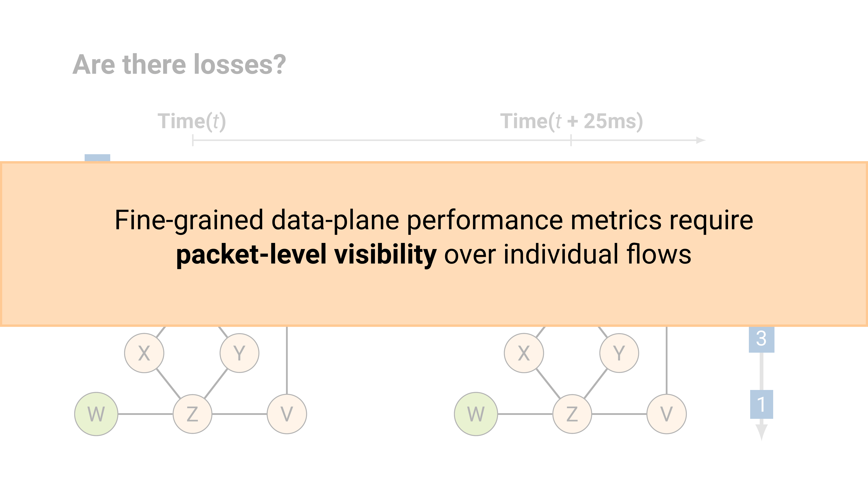This screenshot has width=868, height=488.
Task: Select the V node in right graph
Action: pos(666,414)
